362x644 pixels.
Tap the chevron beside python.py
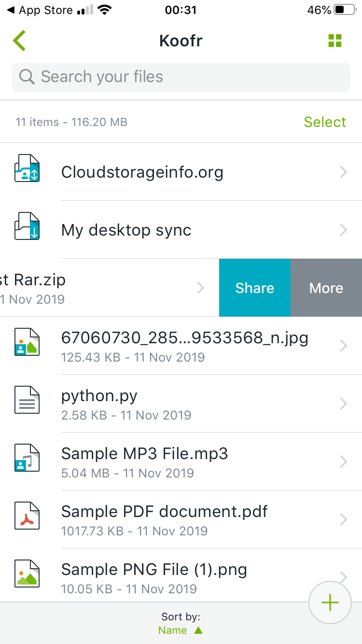(x=343, y=404)
